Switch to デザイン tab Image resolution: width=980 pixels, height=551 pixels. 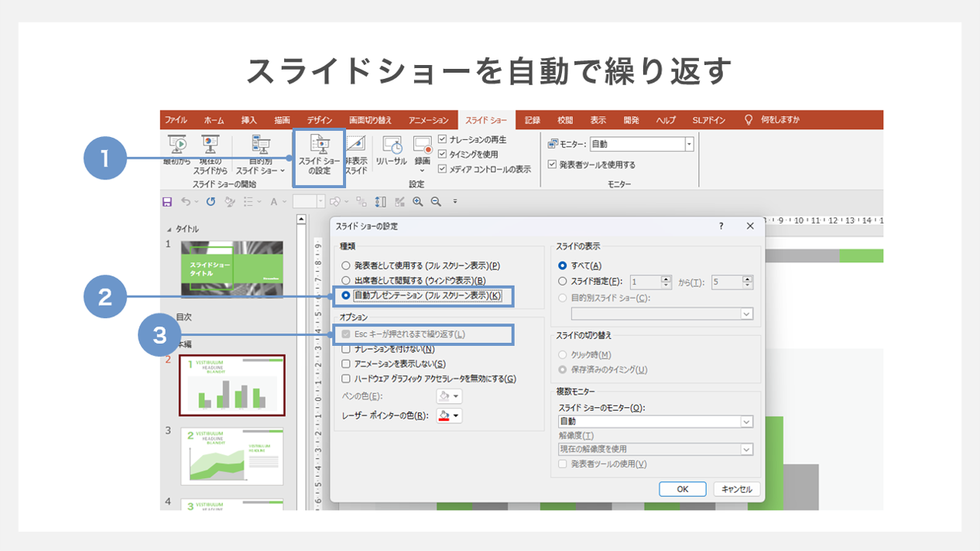point(319,120)
